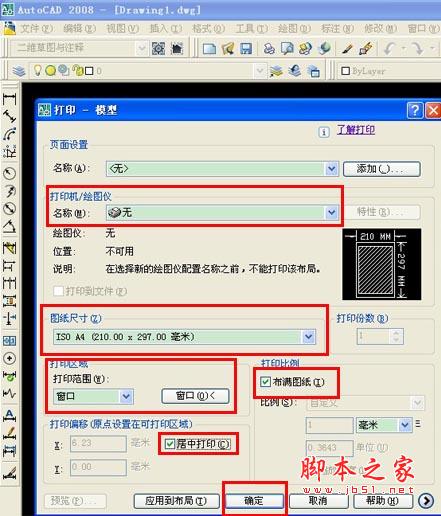Click the Undo arrow icon
Image resolution: width=441 pixels, height=516 pixels.
point(389,49)
